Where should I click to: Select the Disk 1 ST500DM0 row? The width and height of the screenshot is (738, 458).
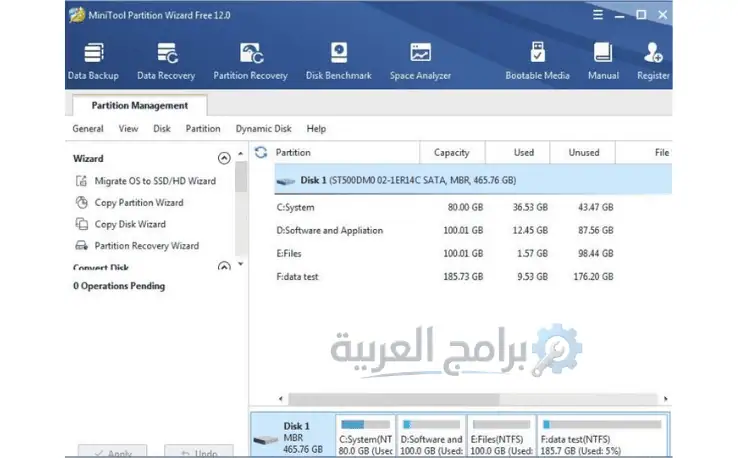(473, 180)
